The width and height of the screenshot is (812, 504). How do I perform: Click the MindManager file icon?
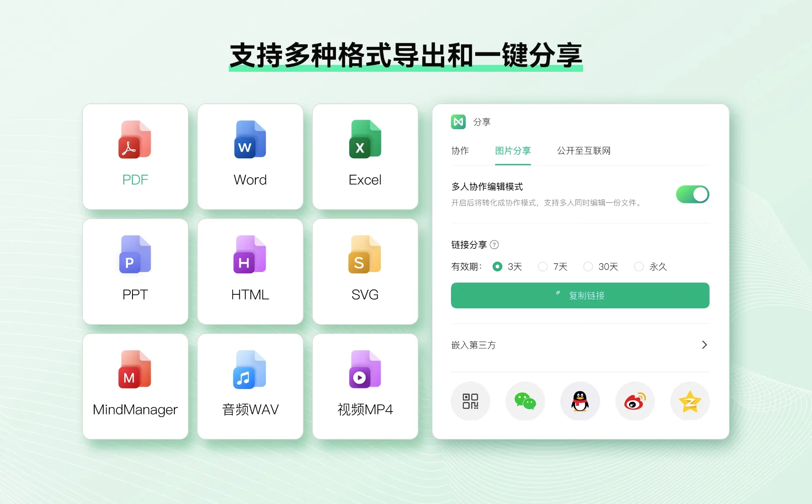[135, 369]
